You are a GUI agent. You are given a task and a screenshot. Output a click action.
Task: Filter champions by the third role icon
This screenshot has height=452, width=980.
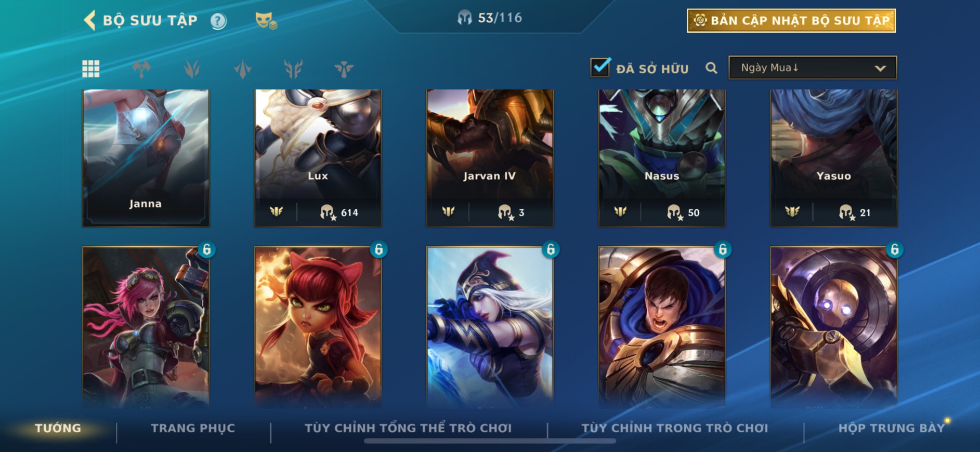point(243,69)
